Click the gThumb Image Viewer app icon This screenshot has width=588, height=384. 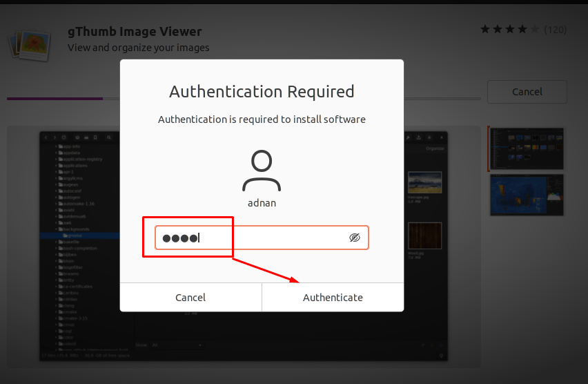click(x=30, y=45)
